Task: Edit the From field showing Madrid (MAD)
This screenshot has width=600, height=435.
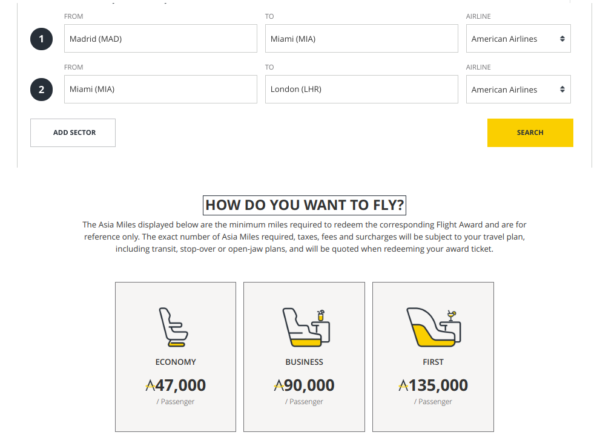Action: (x=160, y=39)
